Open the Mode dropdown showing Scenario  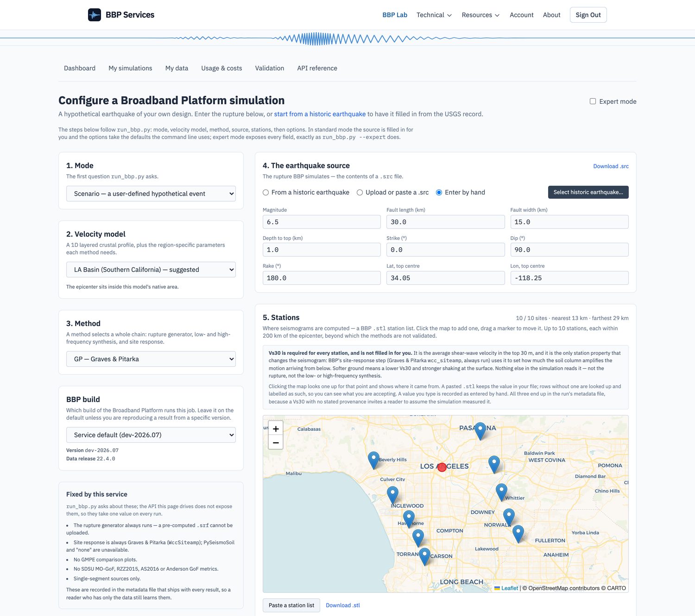click(x=151, y=194)
